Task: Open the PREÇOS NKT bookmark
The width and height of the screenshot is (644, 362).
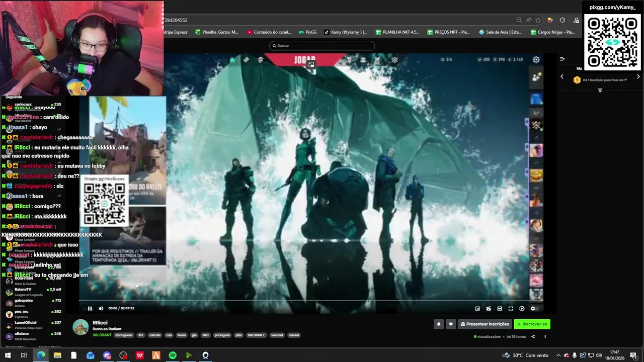Action: point(448,32)
